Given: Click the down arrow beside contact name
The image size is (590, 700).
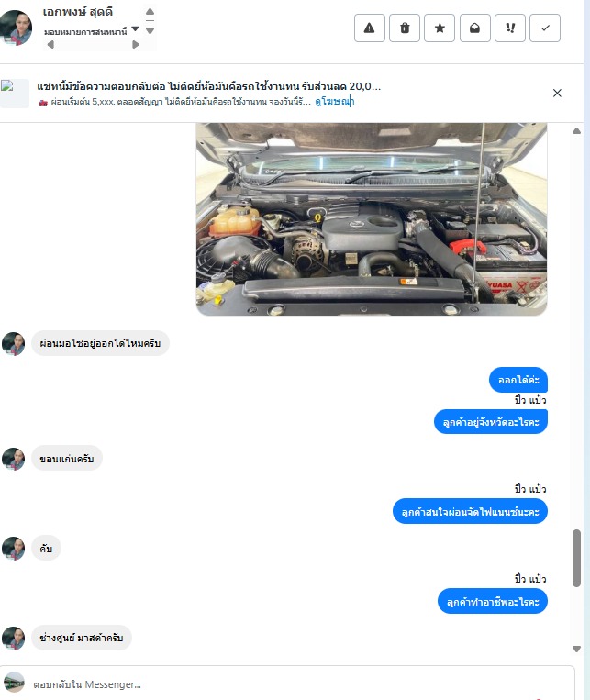Looking at the screenshot, I should [150, 31].
